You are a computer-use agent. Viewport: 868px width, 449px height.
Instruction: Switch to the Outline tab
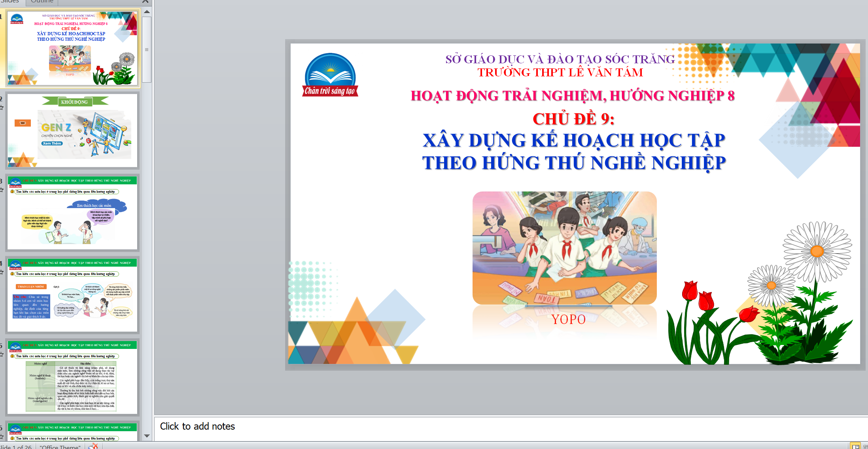(42, 2)
